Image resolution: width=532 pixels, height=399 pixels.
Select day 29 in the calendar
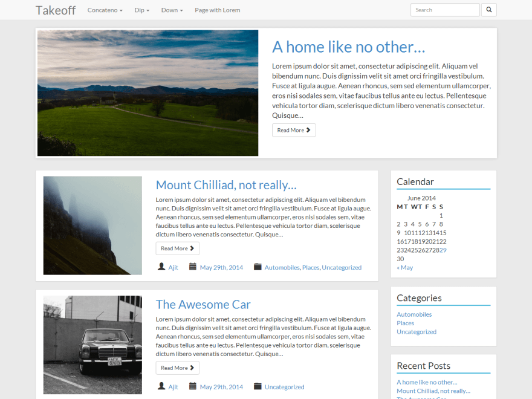click(x=443, y=250)
